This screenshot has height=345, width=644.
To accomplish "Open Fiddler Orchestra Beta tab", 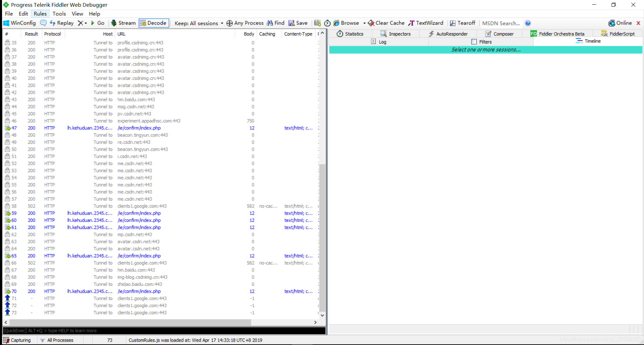I will tap(557, 34).
